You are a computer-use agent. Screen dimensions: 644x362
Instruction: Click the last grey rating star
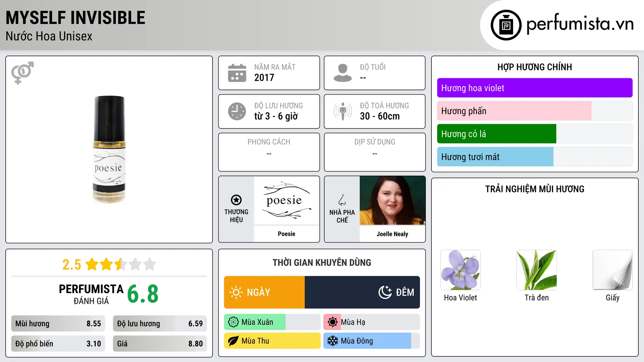[150, 264]
